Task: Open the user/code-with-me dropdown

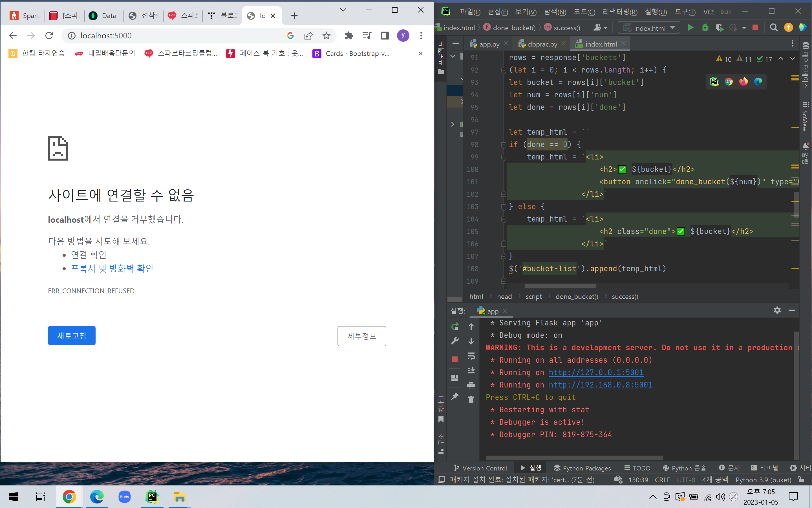Action: [600, 28]
